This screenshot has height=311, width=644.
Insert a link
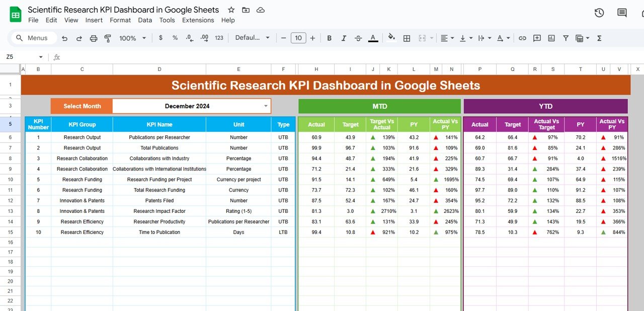[x=522, y=38]
